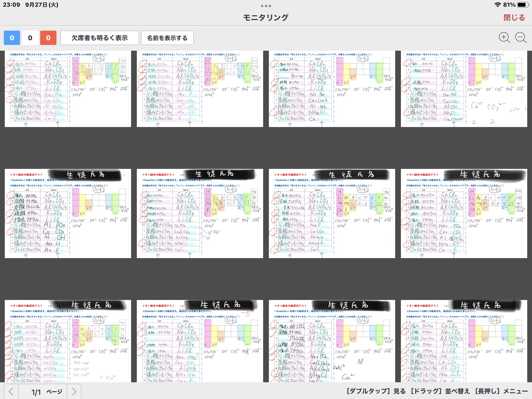Toggle 名前を表示する option

tap(167, 38)
